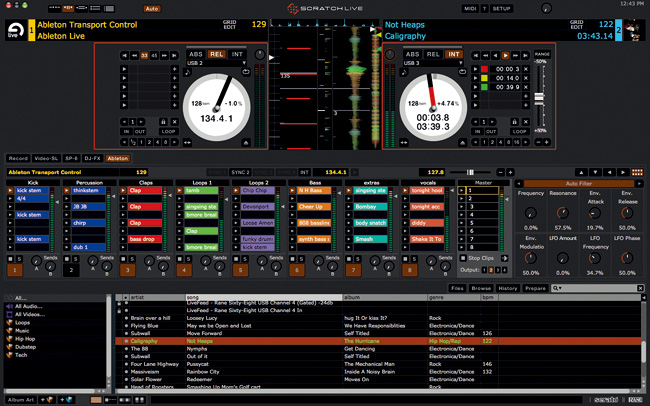Click the Album Art button in the bottom bar
The image size is (650, 406).
tap(21, 400)
